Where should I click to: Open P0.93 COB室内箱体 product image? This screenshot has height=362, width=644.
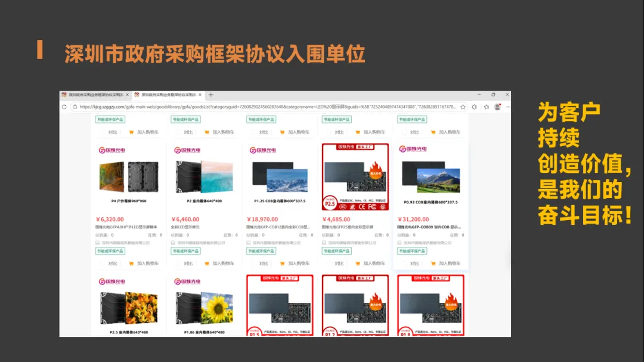431,177
